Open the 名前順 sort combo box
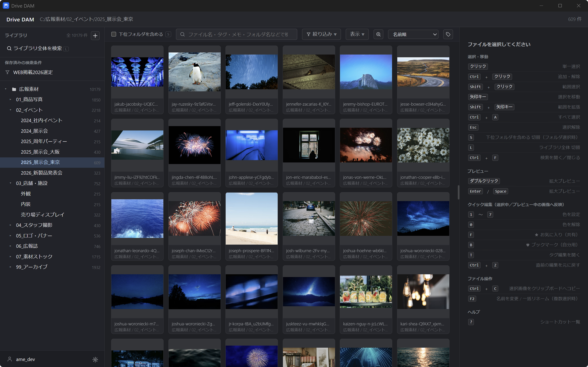The width and height of the screenshot is (588, 367). (x=413, y=34)
